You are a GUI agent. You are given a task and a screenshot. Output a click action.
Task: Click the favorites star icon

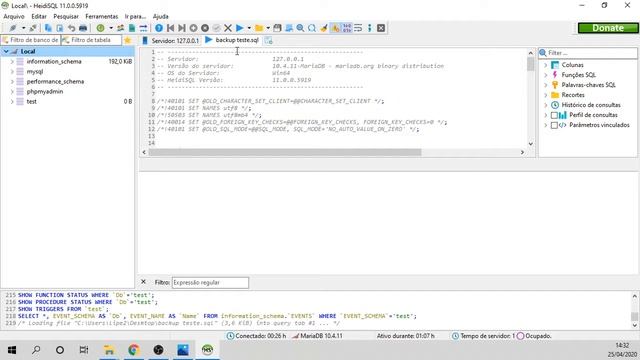pyautogui.click(x=127, y=40)
